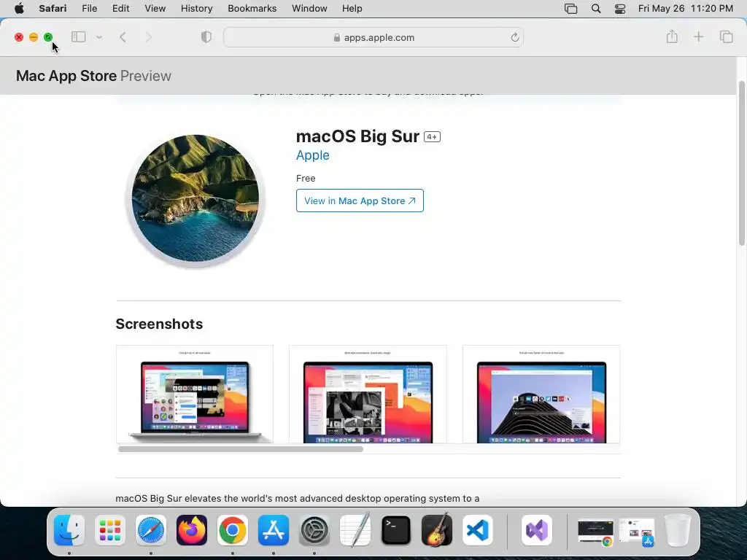Open the minimized Chrome window in Dock
The width and height of the screenshot is (747, 560).
tap(595, 532)
